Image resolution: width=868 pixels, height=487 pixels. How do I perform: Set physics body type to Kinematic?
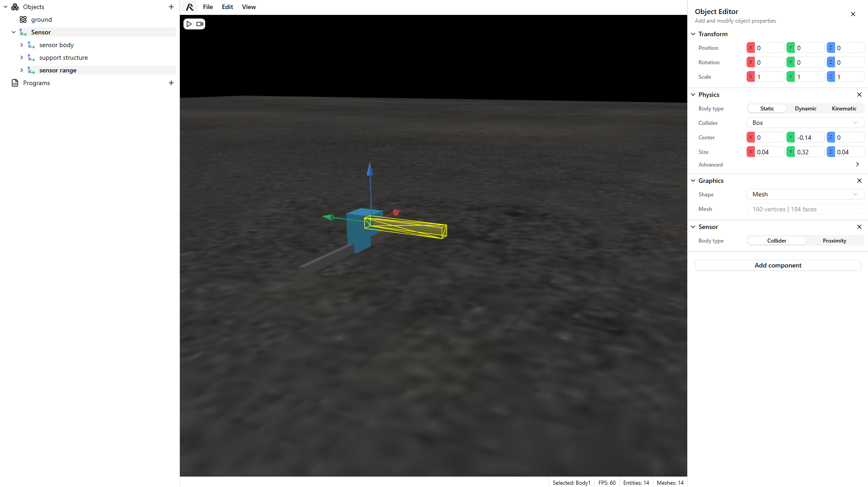[x=844, y=109]
